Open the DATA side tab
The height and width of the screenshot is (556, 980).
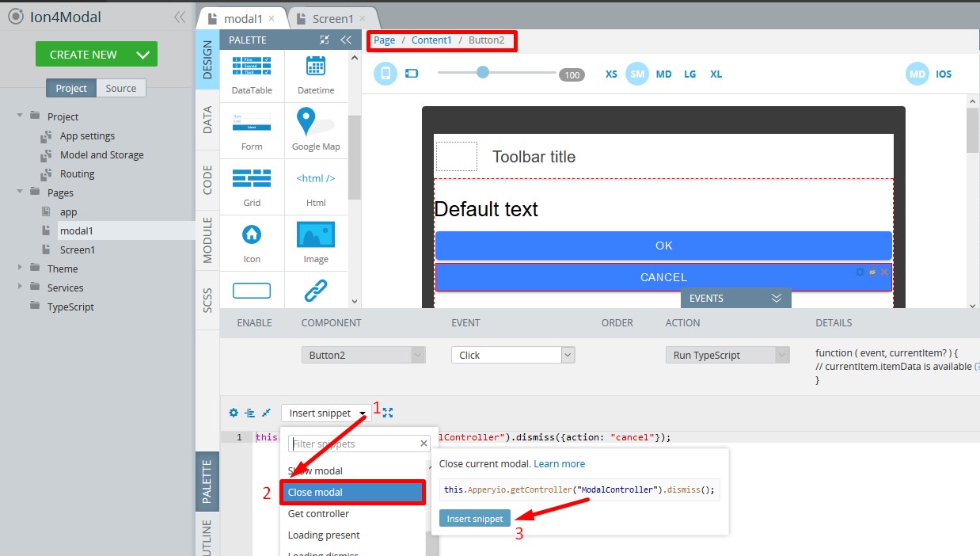point(207,120)
